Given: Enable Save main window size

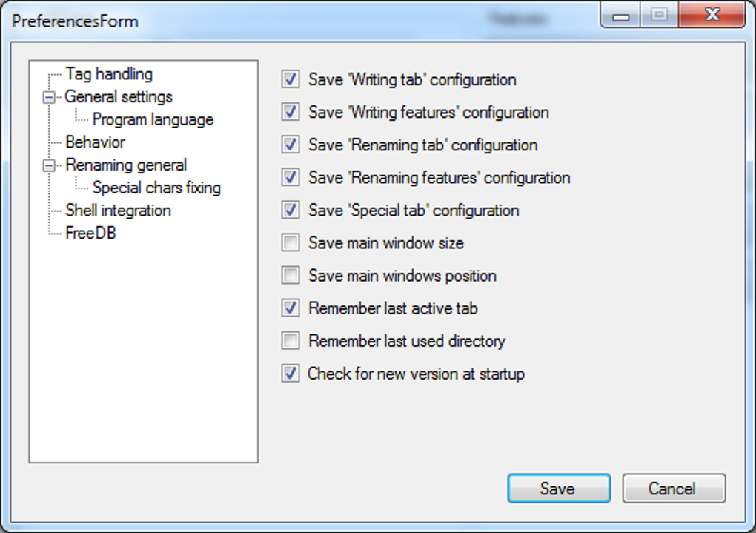Looking at the screenshot, I should [291, 243].
